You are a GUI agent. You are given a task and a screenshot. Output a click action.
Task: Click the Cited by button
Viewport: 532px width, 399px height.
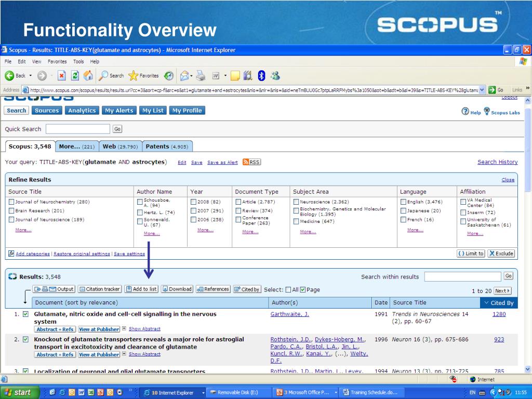pos(247,289)
